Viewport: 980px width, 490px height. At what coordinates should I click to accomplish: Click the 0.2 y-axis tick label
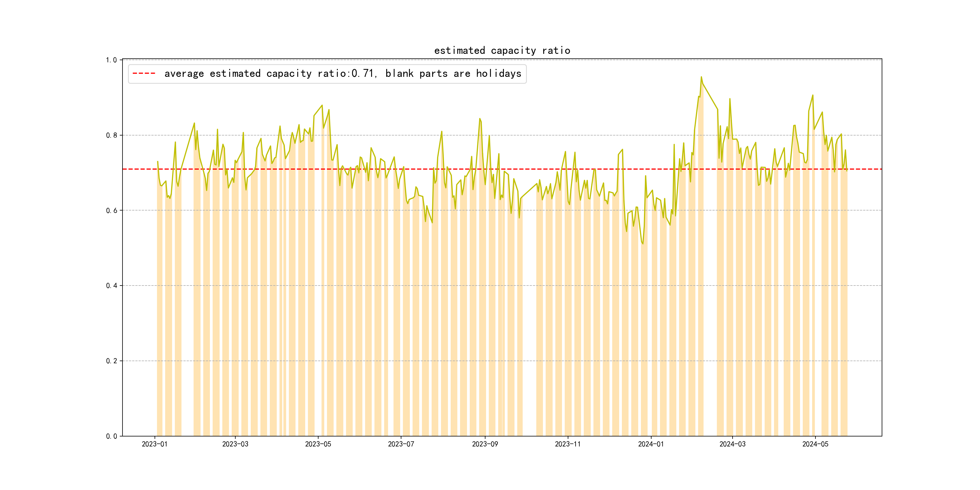[112, 361]
